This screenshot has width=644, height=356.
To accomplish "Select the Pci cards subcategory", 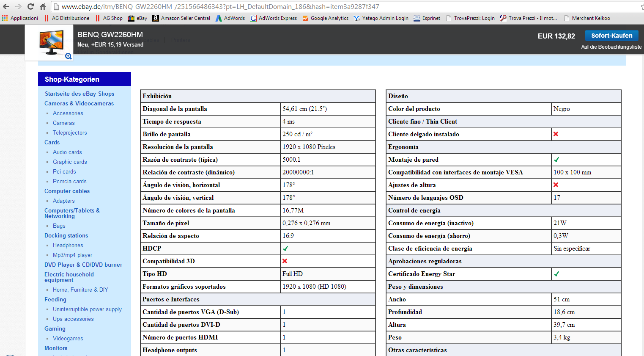I will point(64,171).
